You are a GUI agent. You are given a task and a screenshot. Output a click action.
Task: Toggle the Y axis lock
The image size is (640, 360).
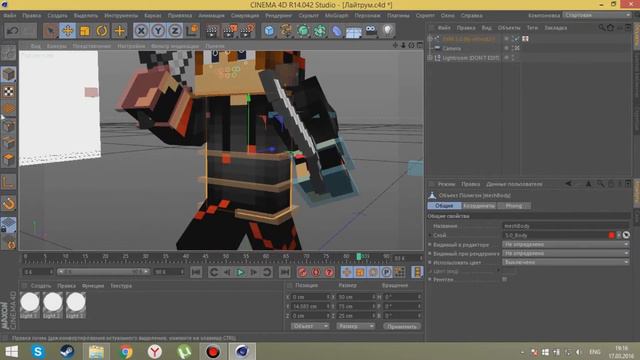(x=158, y=31)
